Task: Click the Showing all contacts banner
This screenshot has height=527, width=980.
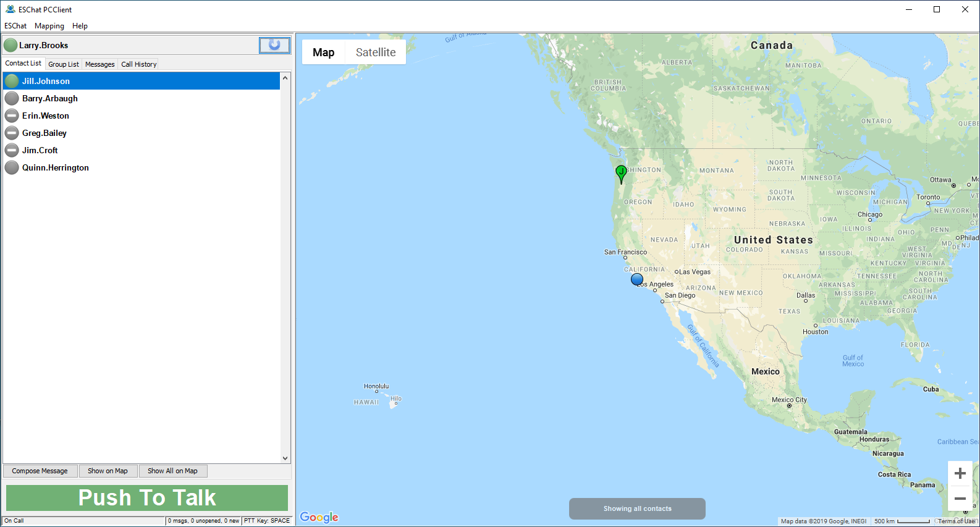Action: point(637,509)
